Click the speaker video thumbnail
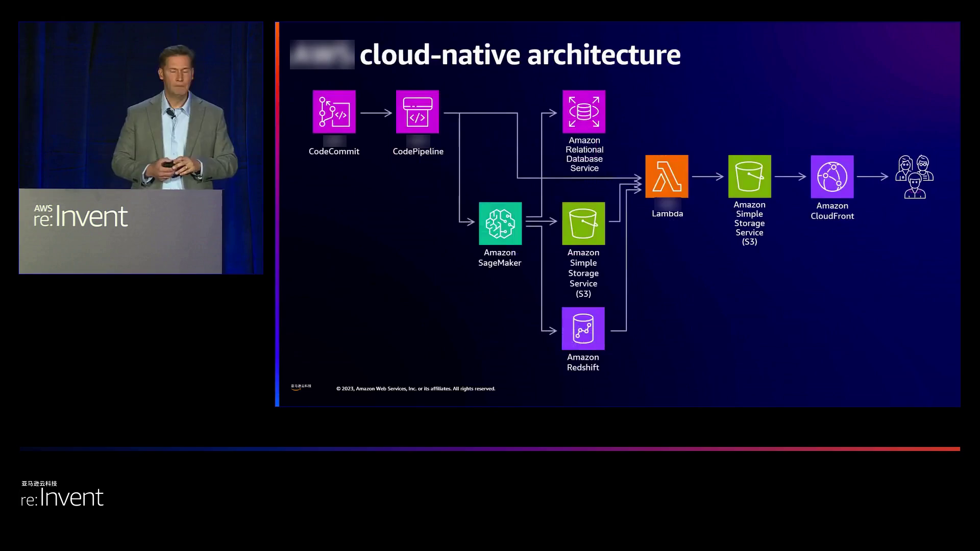Image resolution: width=980 pixels, height=551 pixels. pyautogui.click(x=141, y=148)
